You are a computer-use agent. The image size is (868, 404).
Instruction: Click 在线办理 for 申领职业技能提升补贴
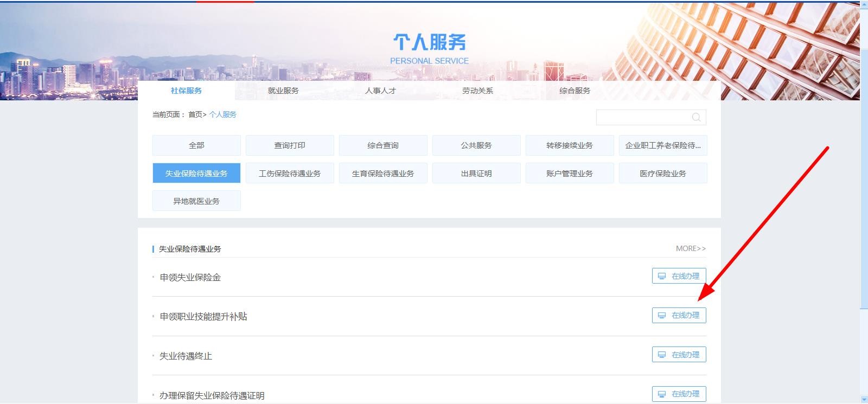tap(679, 315)
